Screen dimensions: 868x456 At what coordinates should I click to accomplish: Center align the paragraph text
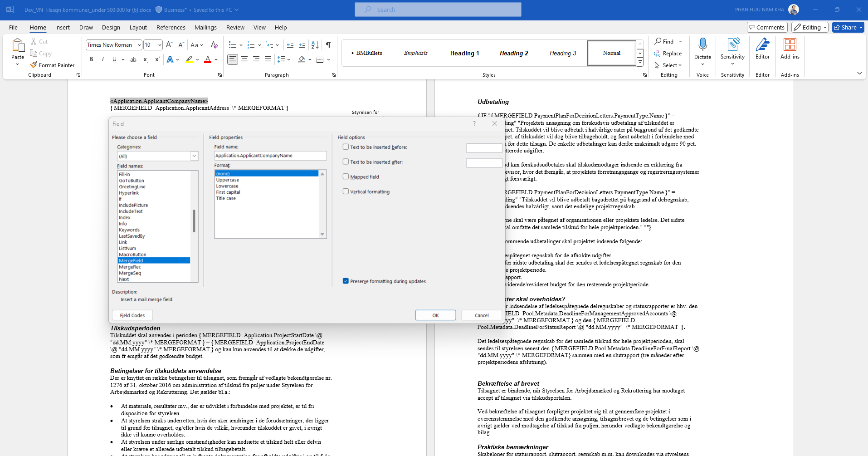[x=244, y=59]
